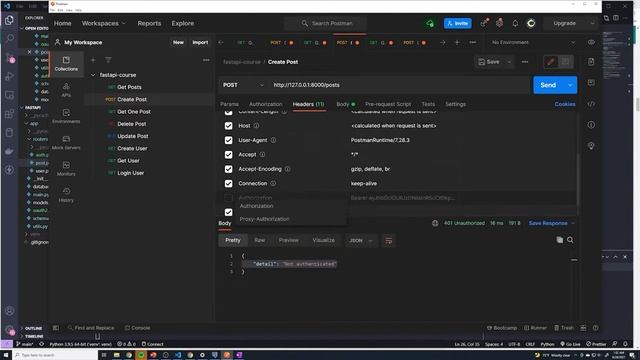The height and width of the screenshot is (360, 640).
Task: Switch to the Pre-request Script tab
Action: click(388, 104)
